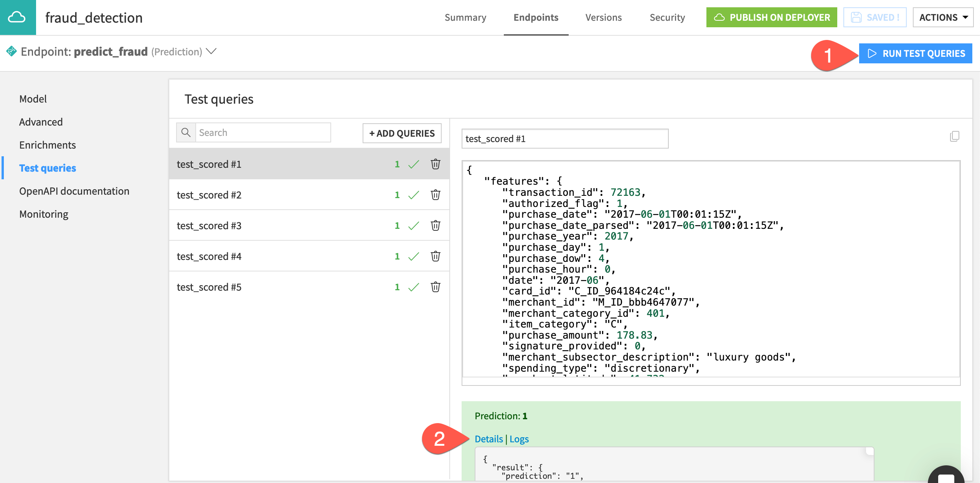The image size is (980, 483).
Task: Open the Security tab
Action: click(667, 17)
